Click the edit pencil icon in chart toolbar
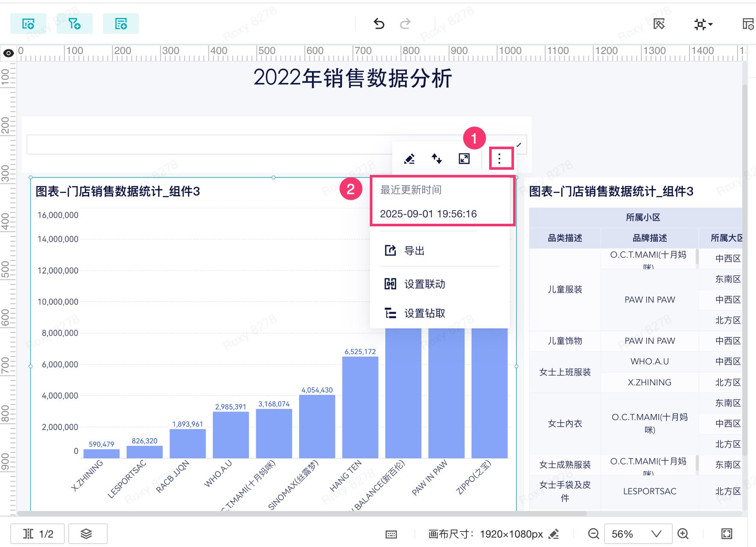Screen dimensions: 756x547 (x=409, y=159)
